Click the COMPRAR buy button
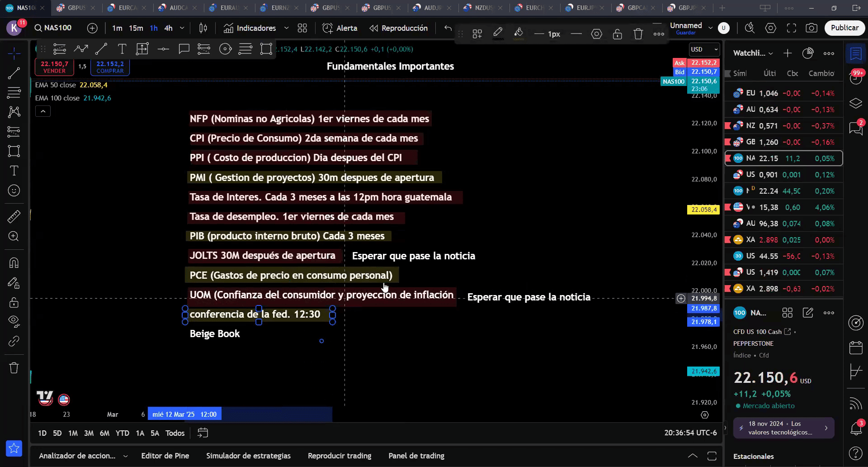This screenshot has width=868, height=467. [110, 67]
